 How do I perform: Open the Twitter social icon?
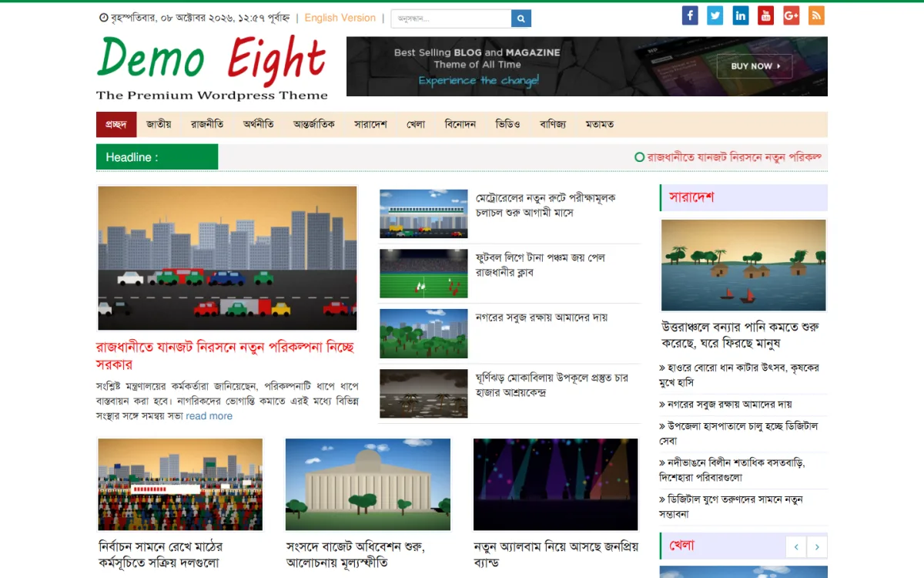pyautogui.click(x=715, y=15)
